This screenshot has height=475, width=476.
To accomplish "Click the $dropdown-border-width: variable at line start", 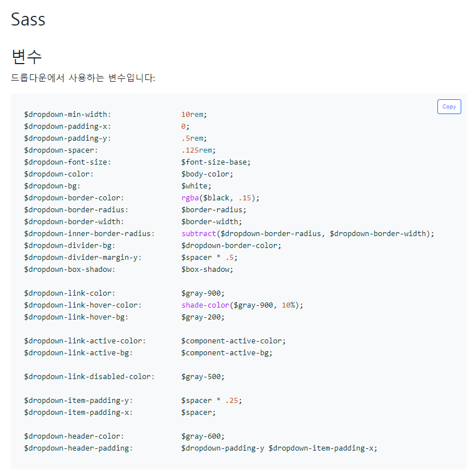I will click(74, 222).
